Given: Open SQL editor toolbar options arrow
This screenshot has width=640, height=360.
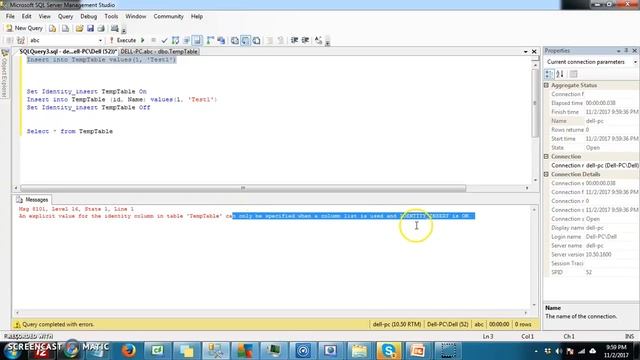Looking at the screenshot, I should click(x=327, y=42).
